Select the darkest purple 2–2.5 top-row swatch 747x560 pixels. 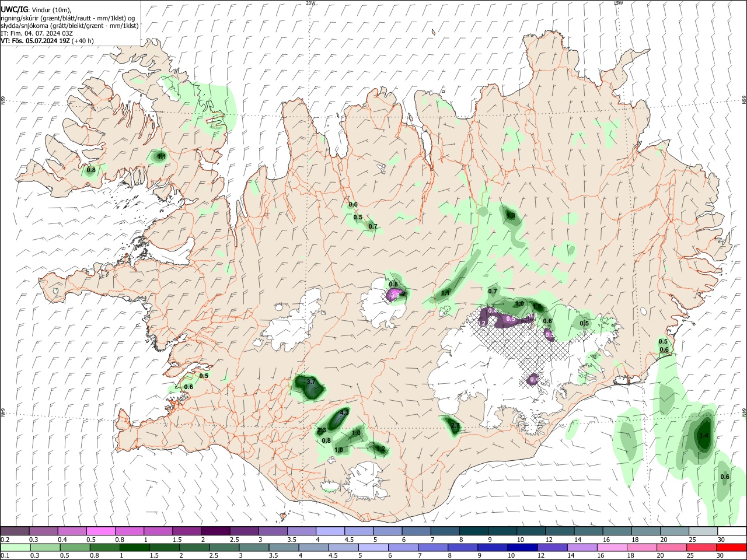coord(215,531)
